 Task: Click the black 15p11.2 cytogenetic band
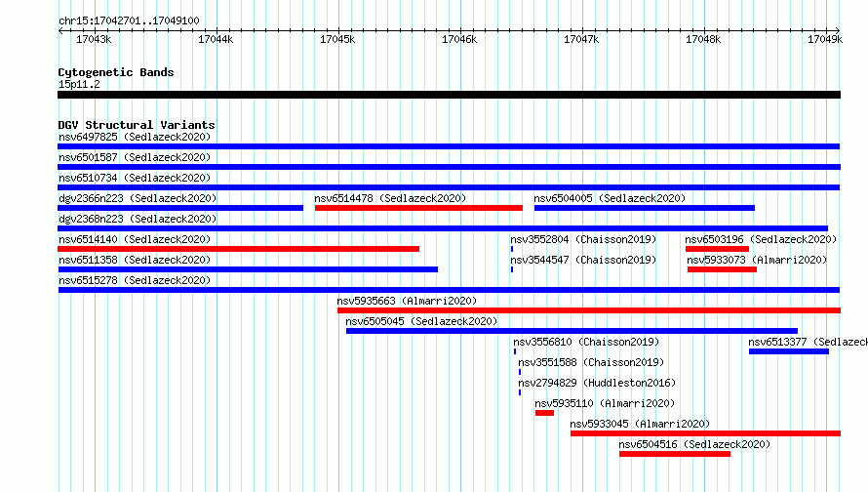click(449, 95)
